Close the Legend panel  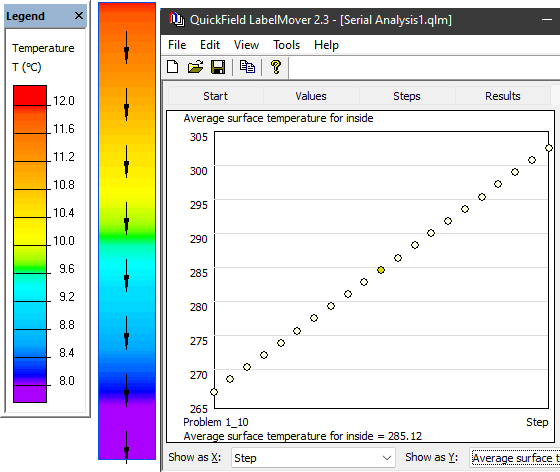click(79, 16)
